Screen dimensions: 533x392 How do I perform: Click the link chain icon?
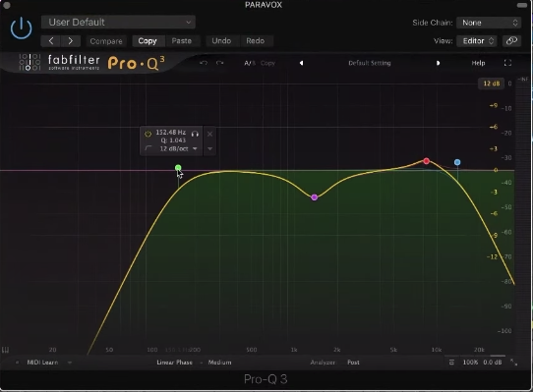(511, 40)
